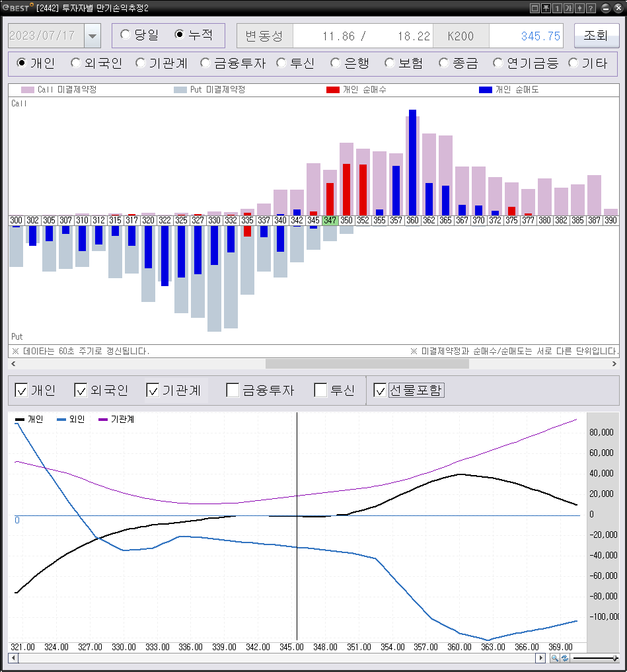Click the tall blue bar at strike 360

(x=412, y=163)
